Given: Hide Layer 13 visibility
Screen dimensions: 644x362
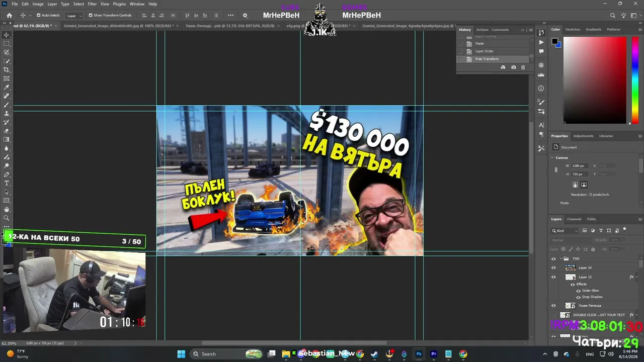Looking at the screenshot, I should click(553, 277).
